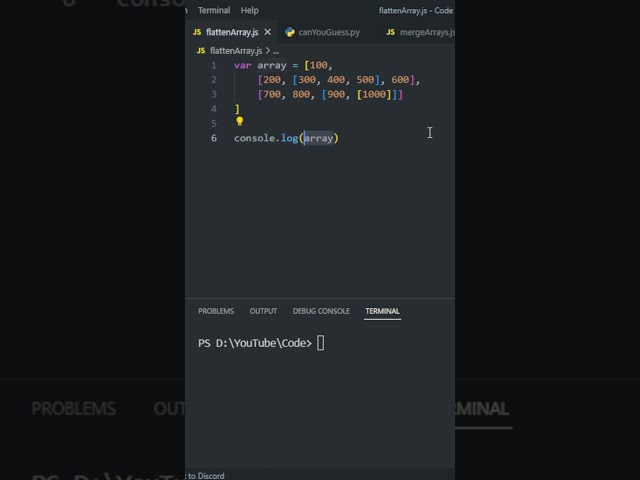The width and height of the screenshot is (640, 480).
Task: Click the 'to Discord' status bar entry
Action: coord(205,476)
